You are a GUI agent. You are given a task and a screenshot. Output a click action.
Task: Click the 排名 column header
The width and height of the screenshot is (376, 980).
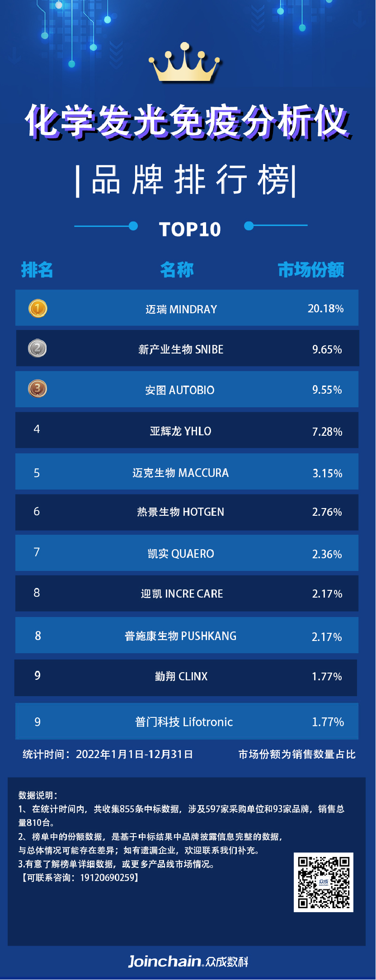pos(37,270)
